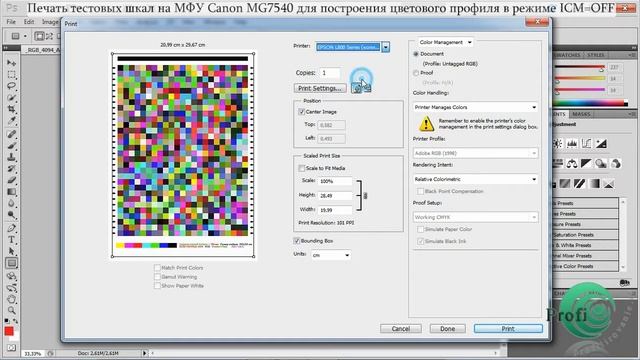Select the Rectangular Marquee tool
Screen dimensions: 640x360
(11, 75)
